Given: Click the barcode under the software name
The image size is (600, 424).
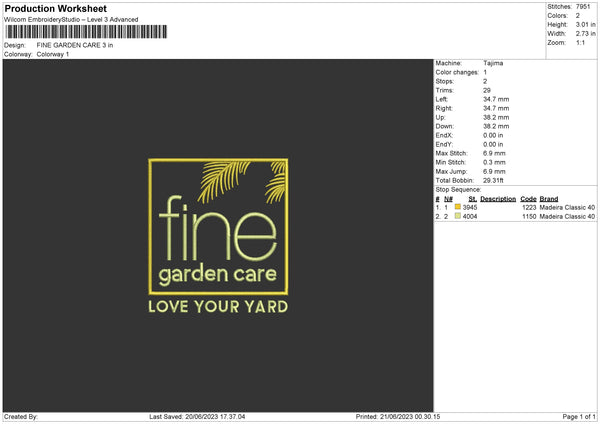Looking at the screenshot, I should click(x=86, y=32).
